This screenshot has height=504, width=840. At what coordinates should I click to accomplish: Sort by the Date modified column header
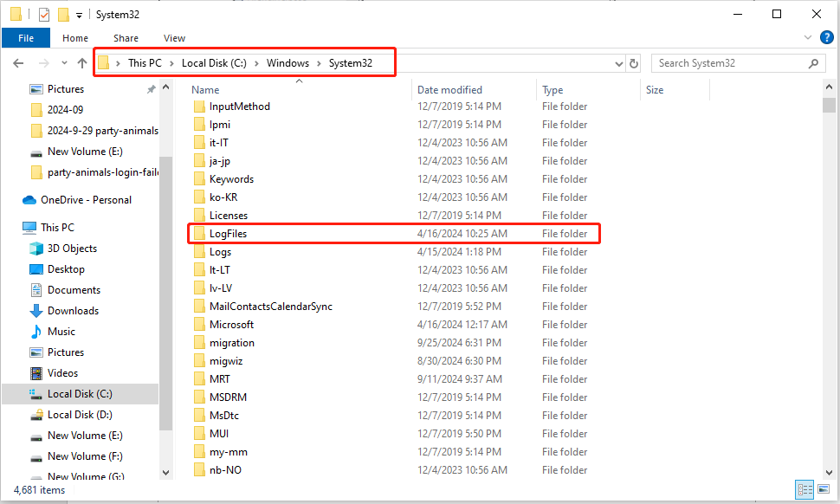(449, 90)
